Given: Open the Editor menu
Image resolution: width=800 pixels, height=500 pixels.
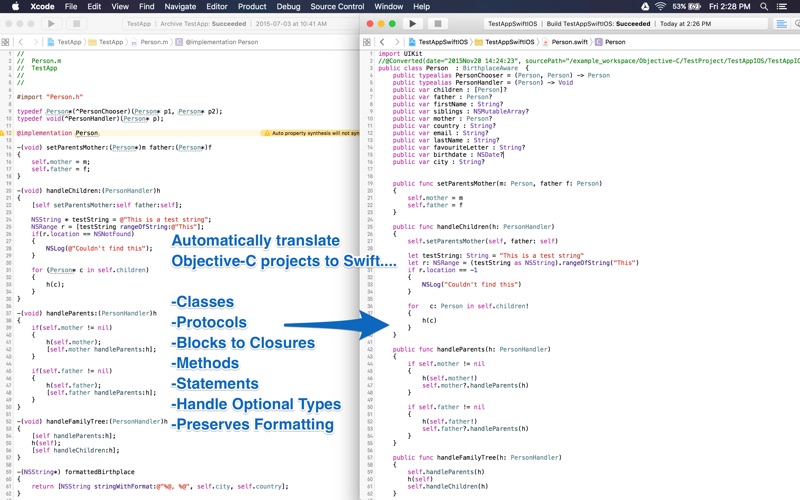Looking at the screenshot, I should (217, 6).
